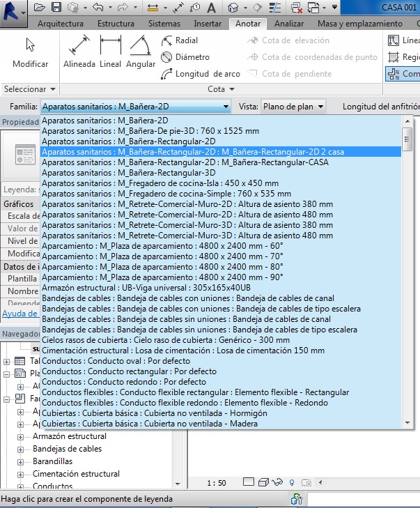This screenshot has width=420, height=508.
Task: Open the Familia dropdown combo box
Action: [x=135, y=107]
